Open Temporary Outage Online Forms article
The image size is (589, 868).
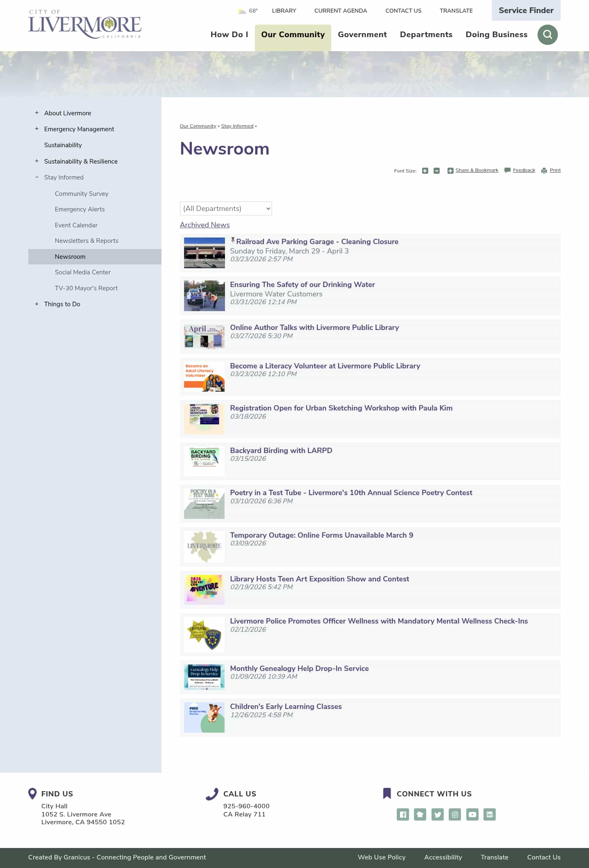tap(321, 535)
